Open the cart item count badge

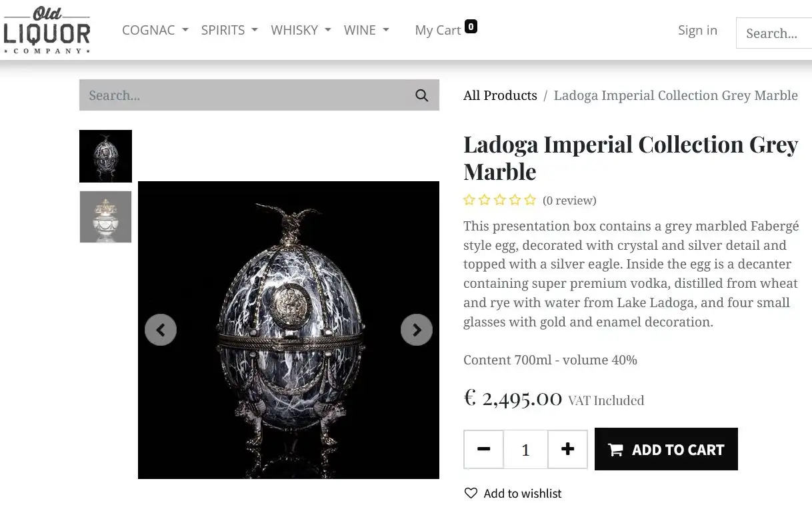coord(471,27)
